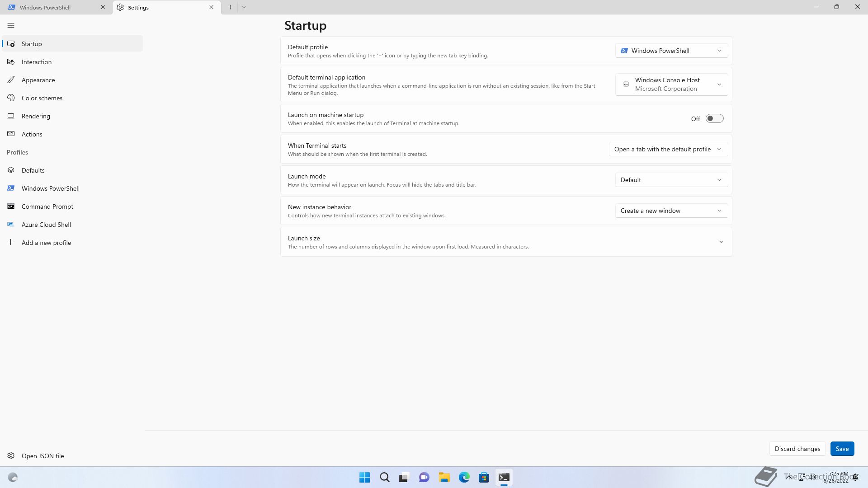Screen dimensions: 868x488
Task: Click the Rendering monitor icon
Action: click(x=11, y=116)
